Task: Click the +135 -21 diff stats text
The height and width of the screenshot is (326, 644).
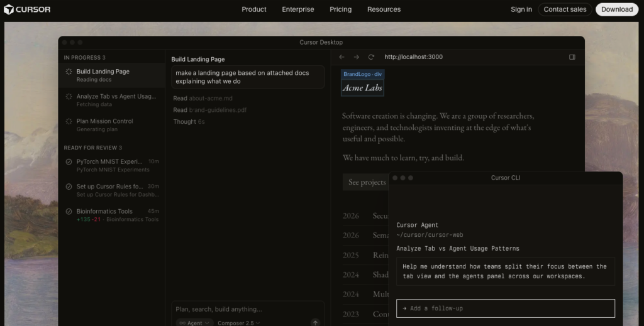Action: coord(89,219)
